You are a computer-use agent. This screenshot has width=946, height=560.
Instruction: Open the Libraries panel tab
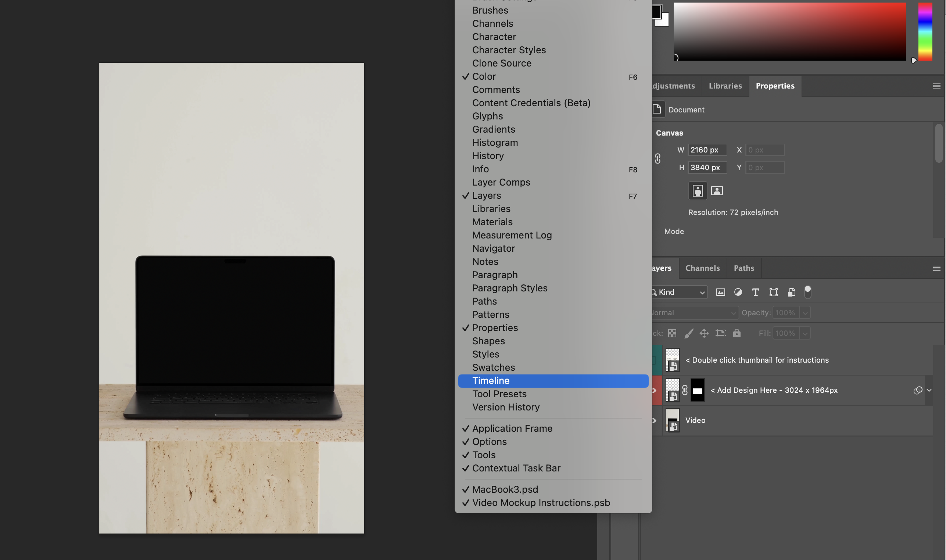(725, 86)
